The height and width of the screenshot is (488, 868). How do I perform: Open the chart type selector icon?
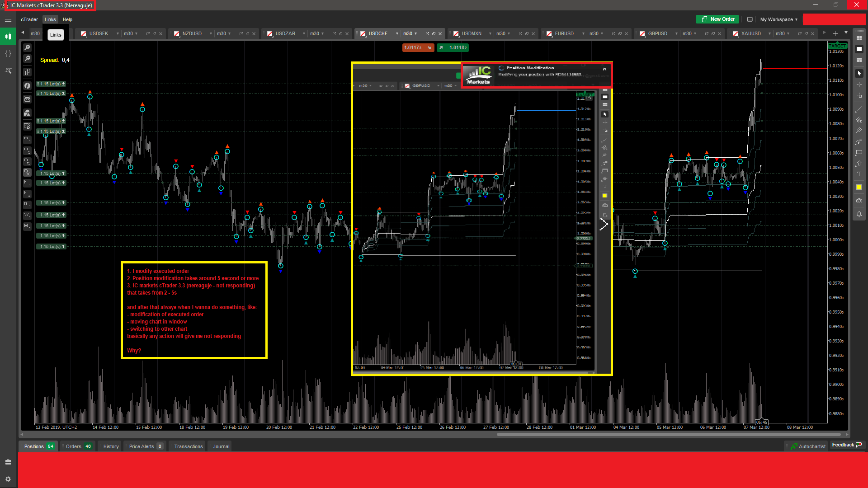[x=27, y=72]
